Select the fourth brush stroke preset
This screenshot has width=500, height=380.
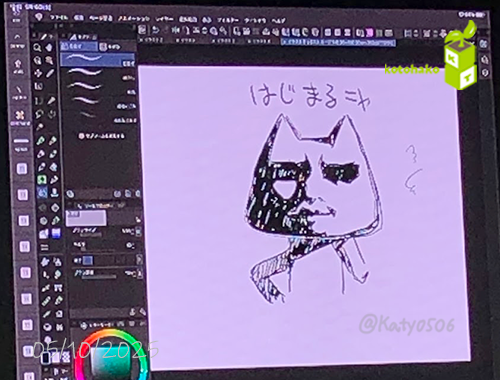100,102
